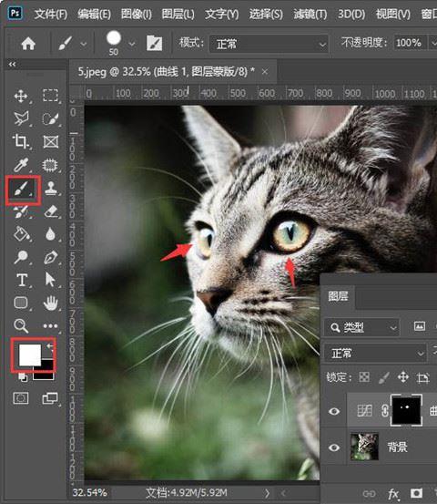Open the brush preset picker dropdown
The image size is (437, 504).
[132, 44]
